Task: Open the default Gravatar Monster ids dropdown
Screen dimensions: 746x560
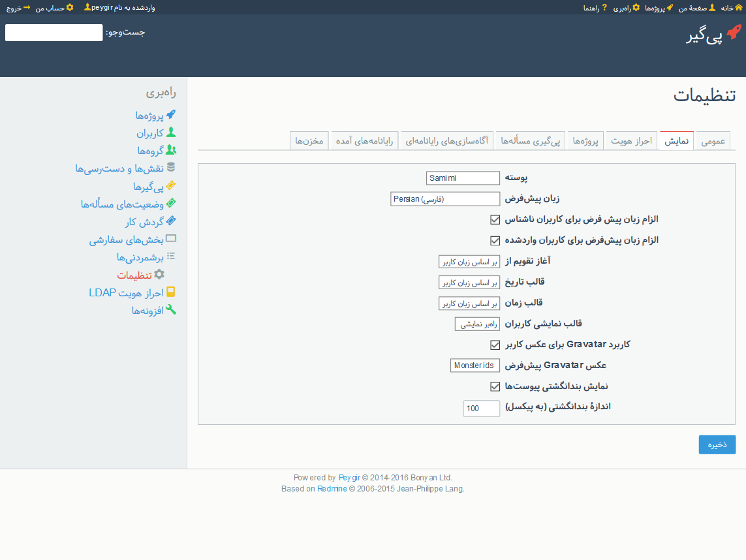Action: [475, 366]
